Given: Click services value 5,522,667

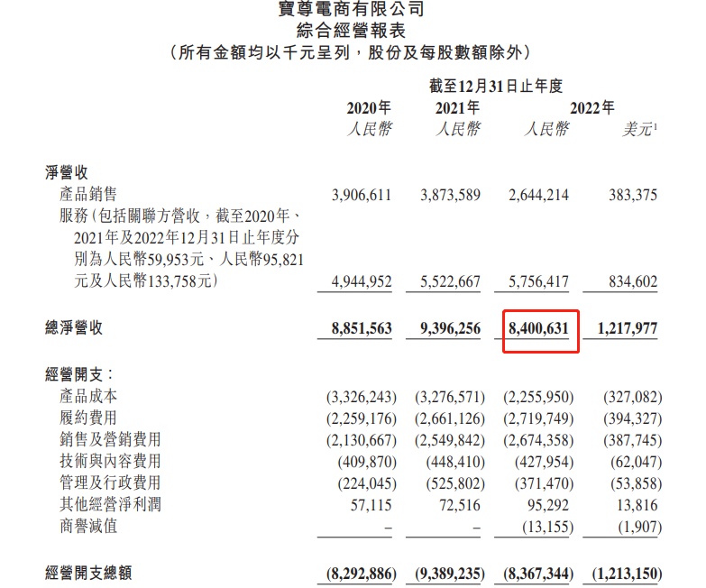Looking at the screenshot, I should click(x=450, y=282).
